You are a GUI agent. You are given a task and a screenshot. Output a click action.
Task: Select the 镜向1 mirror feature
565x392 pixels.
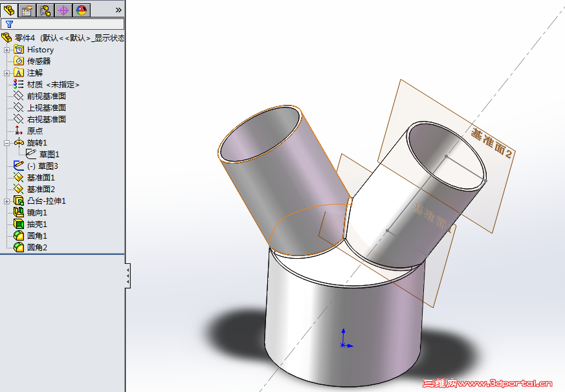[37, 213]
